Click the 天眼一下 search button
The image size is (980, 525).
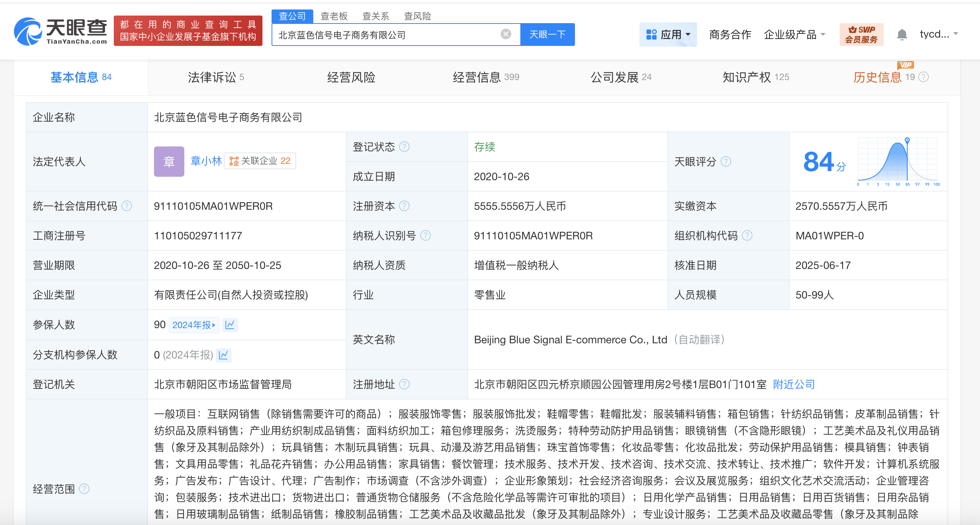[547, 35]
